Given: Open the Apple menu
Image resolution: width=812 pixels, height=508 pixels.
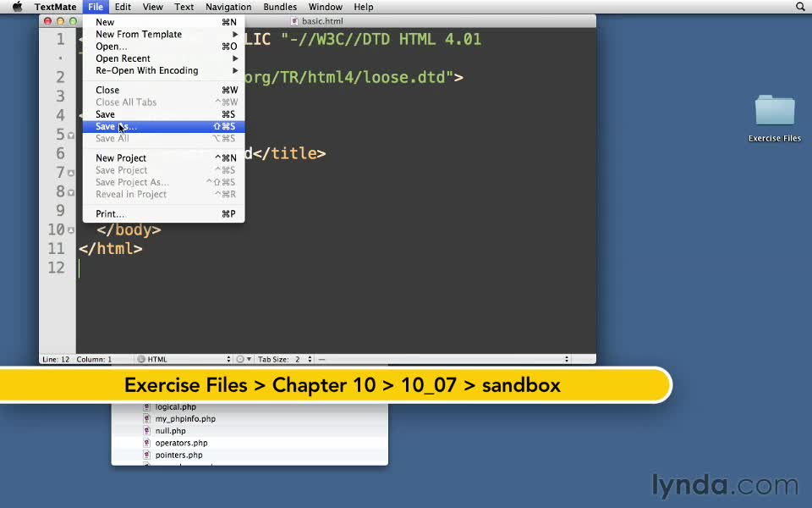Looking at the screenshot, I should tap(17, 7).
